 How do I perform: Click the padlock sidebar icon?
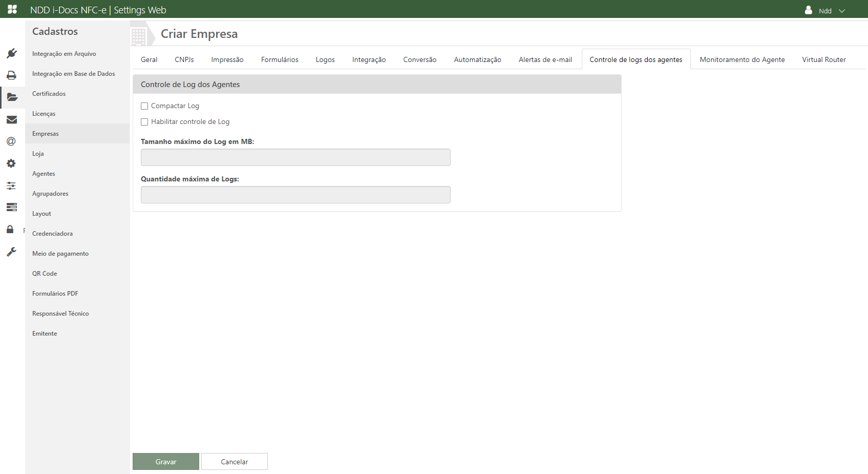[10, 229]
